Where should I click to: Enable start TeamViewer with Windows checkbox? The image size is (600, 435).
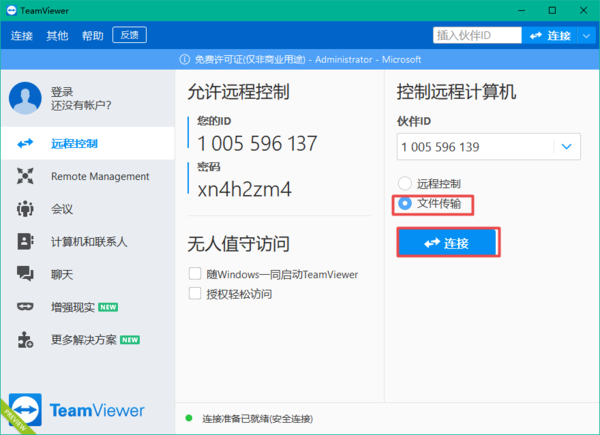pyautogui.click(x=195, y=274)
